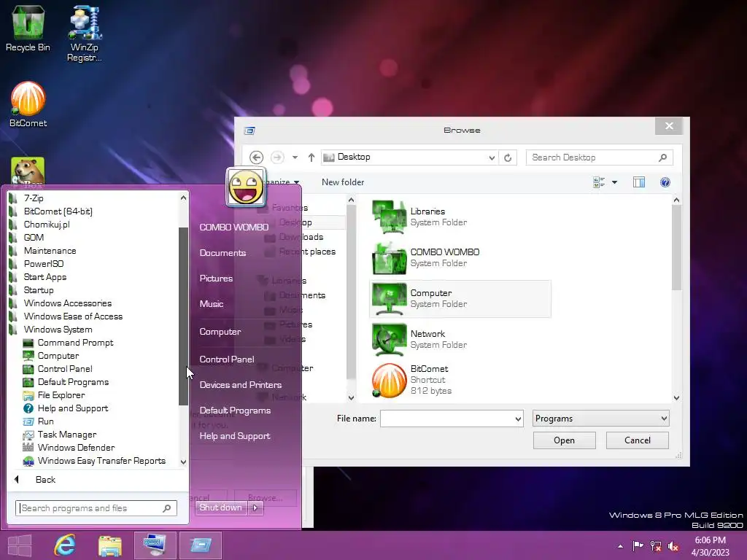Open COMBO WOMBO in Start menu right pane
The height and width of the screenshot is (560, 747).
(x=234, y=227)
